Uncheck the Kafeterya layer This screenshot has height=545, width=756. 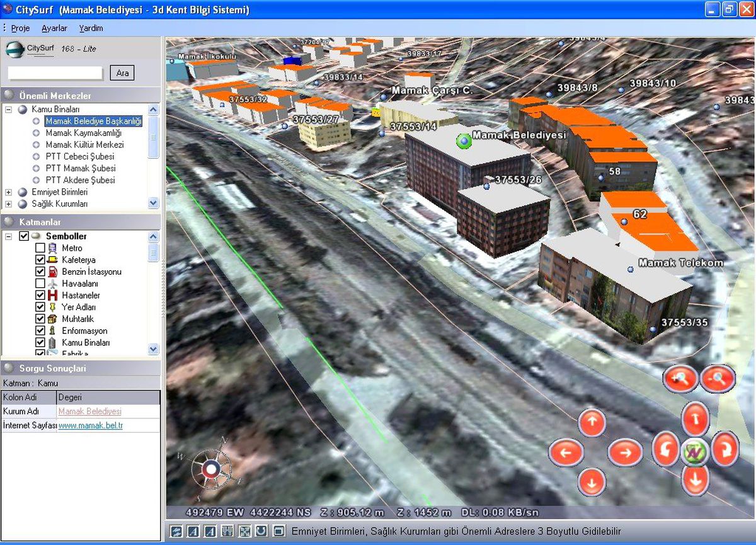click(40, 260)
